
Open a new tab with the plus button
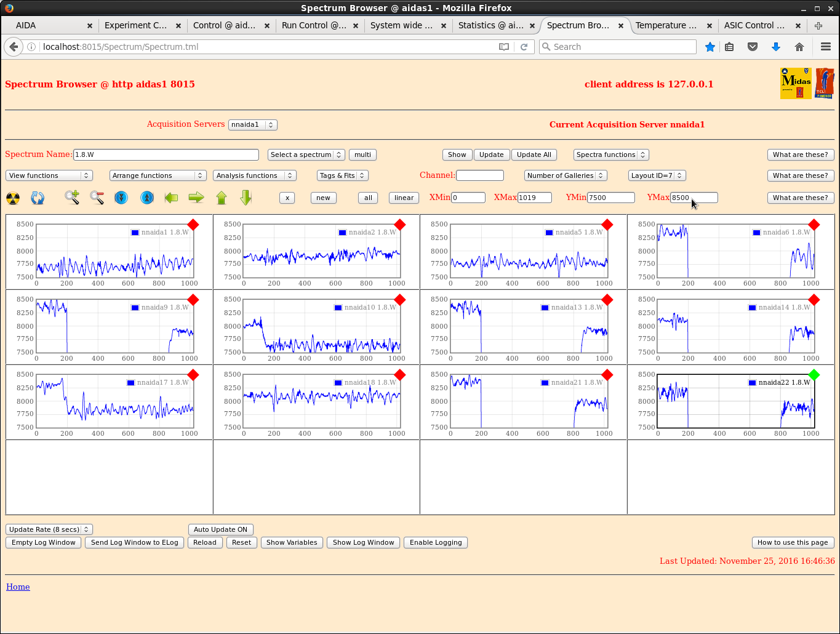point(818,25)
